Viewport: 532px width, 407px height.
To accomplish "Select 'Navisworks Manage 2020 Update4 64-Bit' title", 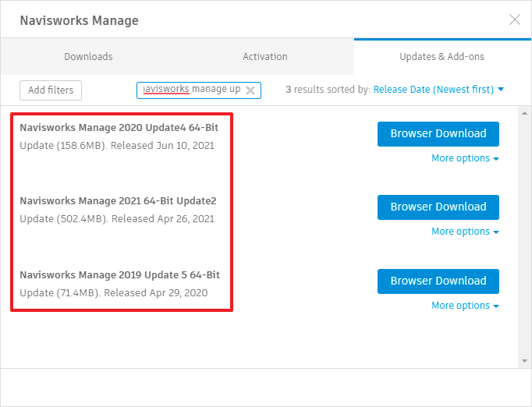I will pyautogui.click(x=119, y=128).
